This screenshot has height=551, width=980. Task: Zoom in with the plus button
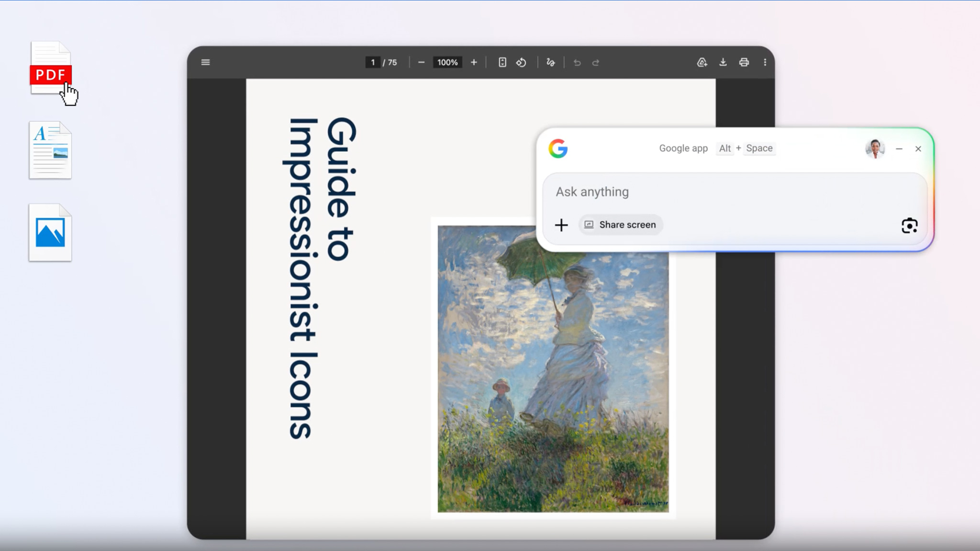click(474, 62)
